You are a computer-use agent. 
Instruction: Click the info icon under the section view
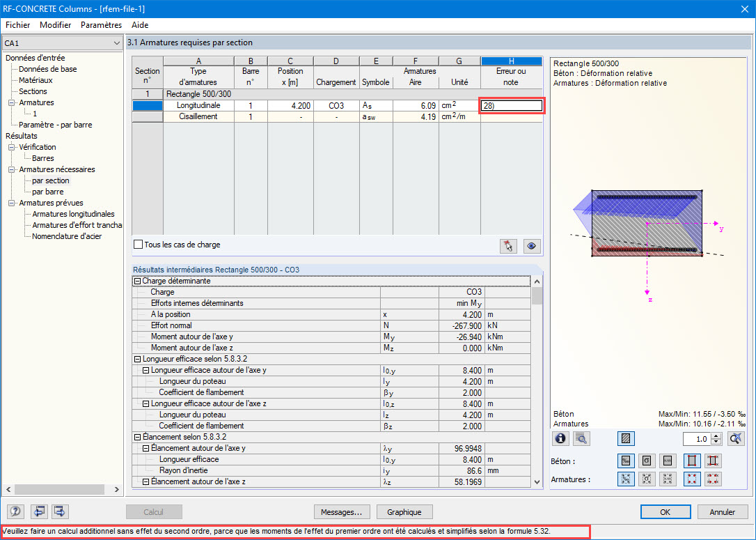(560, 438)
